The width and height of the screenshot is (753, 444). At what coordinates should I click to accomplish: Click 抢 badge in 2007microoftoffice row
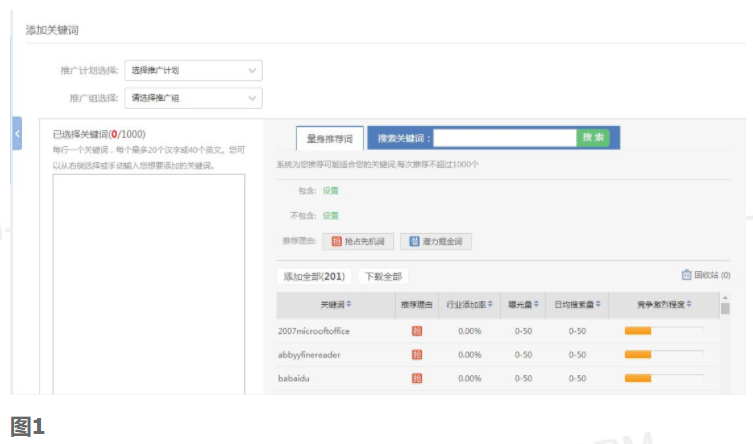click(417, 331)
